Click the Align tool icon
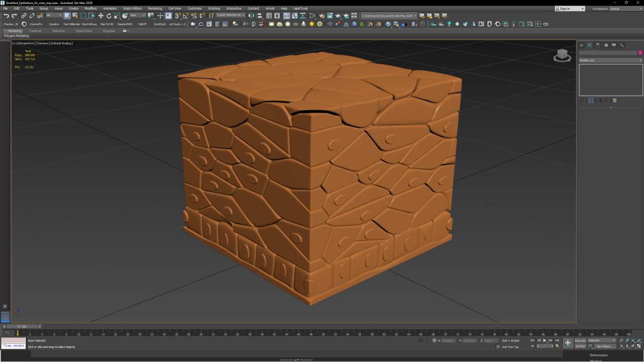 pos(259,16)
